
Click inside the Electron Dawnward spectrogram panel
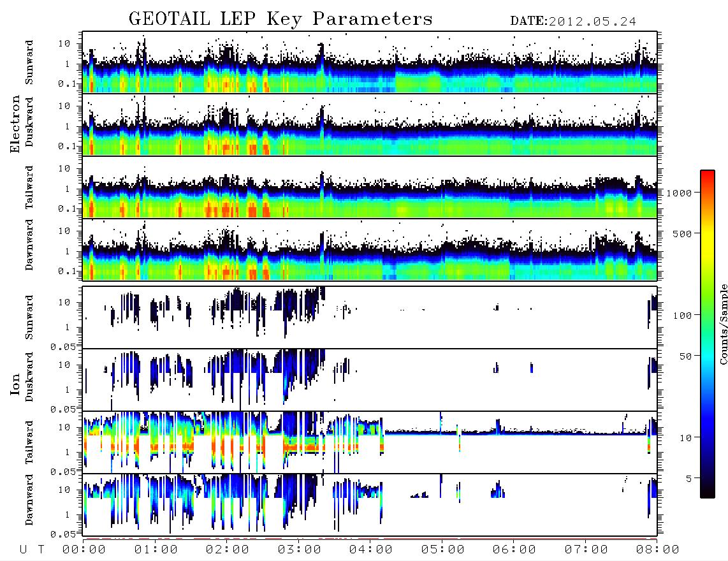pyautogui.click(x=370, y=249)
